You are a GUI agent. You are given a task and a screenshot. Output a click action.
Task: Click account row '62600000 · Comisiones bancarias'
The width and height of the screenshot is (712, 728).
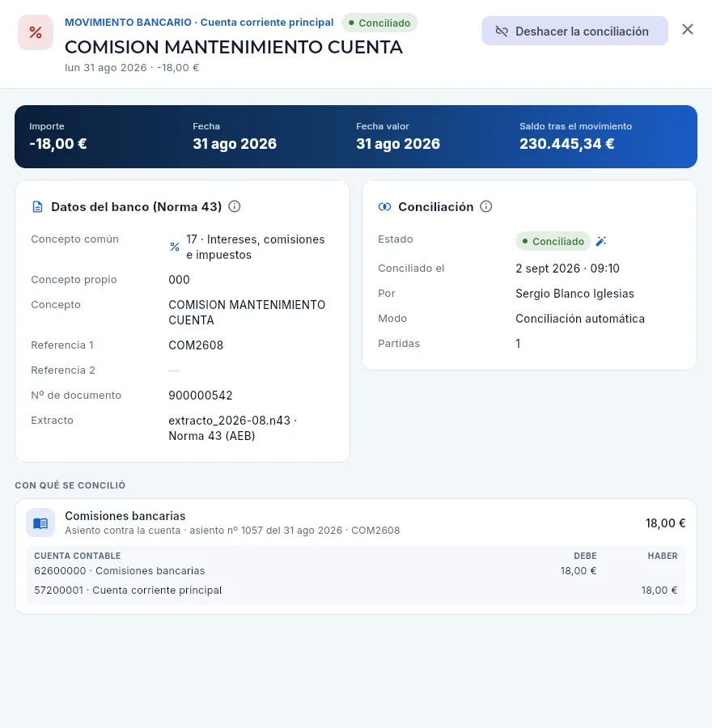click(x=356, y=570)
